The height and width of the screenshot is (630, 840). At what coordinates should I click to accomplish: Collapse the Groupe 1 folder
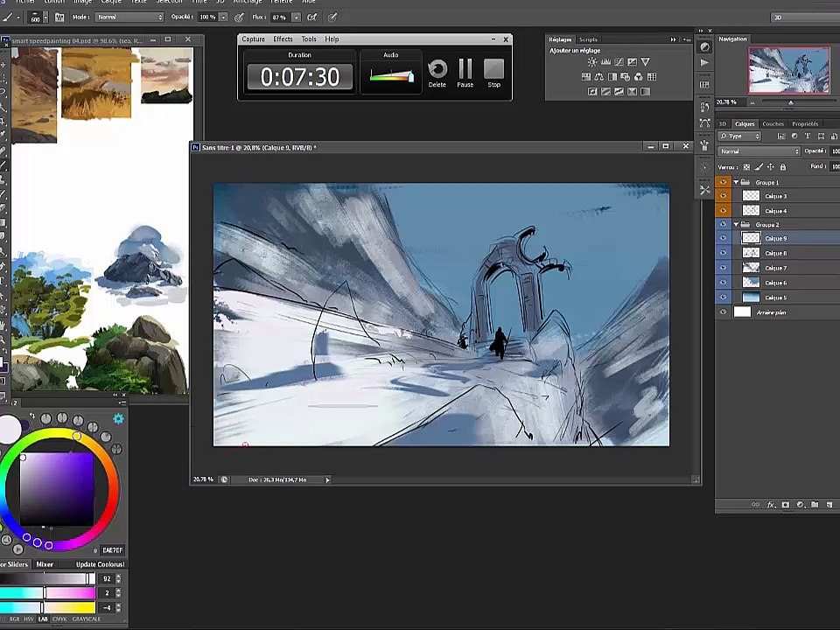point(736,182)
